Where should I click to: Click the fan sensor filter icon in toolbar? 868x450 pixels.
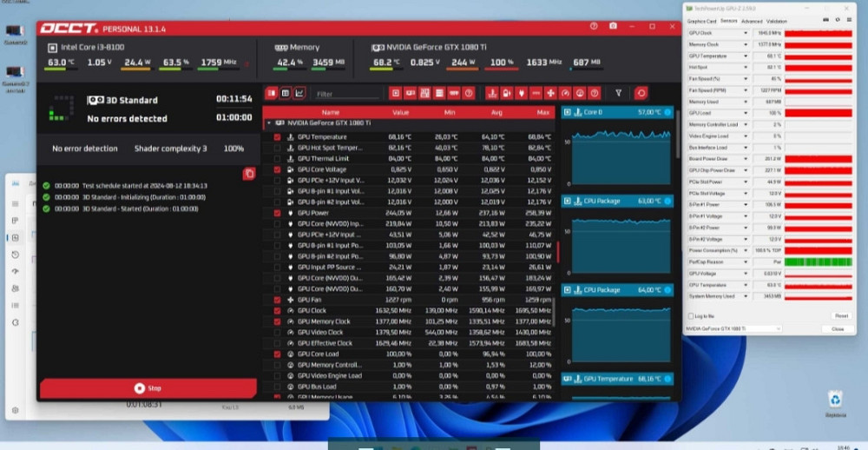click(x=550, y=93)
